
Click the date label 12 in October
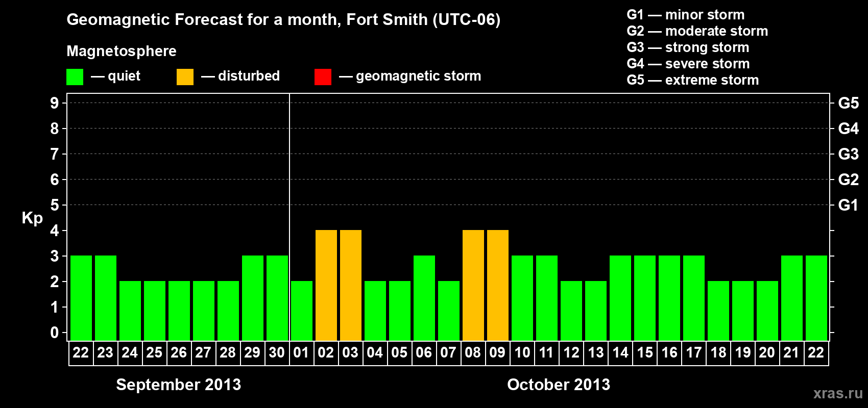571,352
